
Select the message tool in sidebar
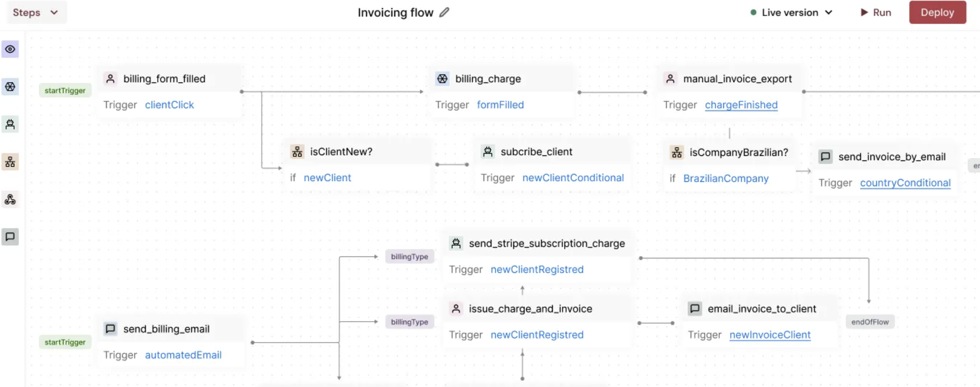click(x=10, y=237)
